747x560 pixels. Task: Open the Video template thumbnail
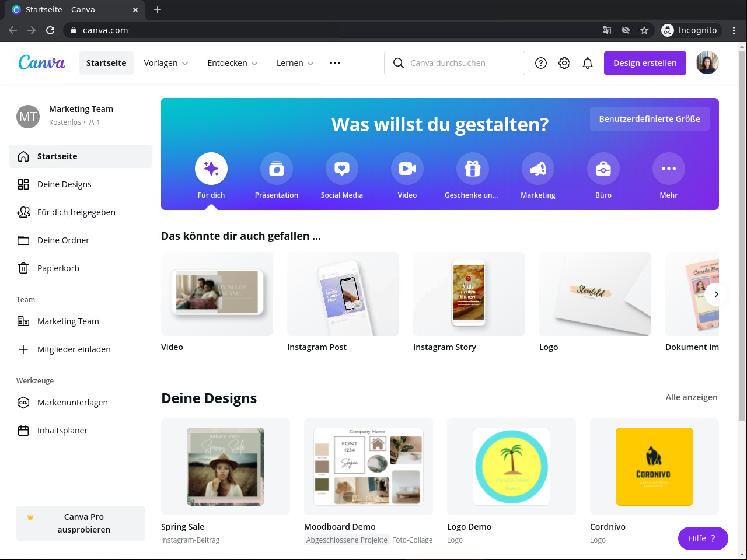coord(217,294)
